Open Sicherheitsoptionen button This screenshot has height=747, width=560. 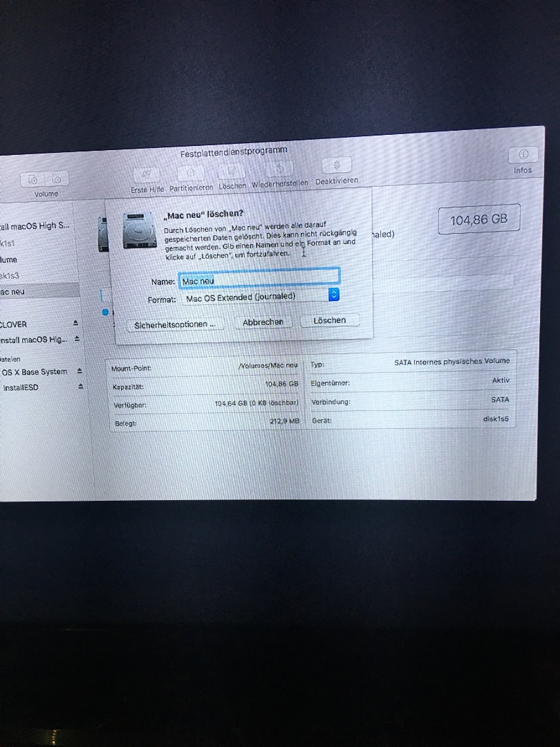[175, 324]
